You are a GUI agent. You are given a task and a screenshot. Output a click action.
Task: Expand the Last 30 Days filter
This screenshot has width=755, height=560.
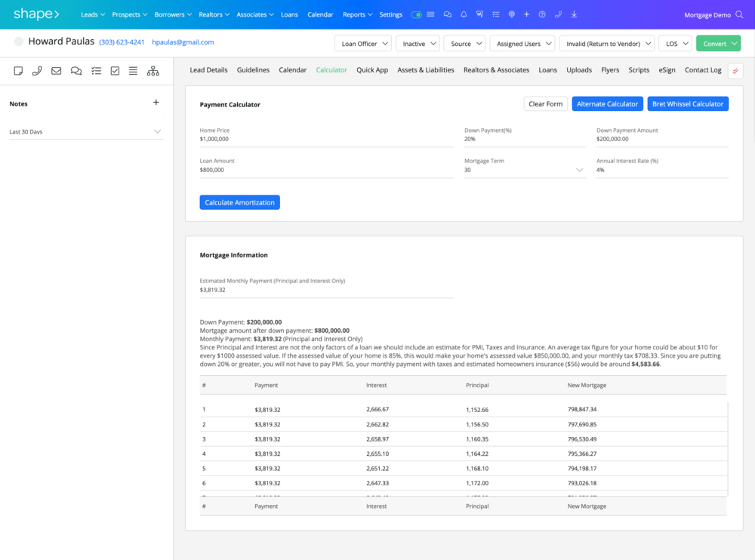[86, 131]
